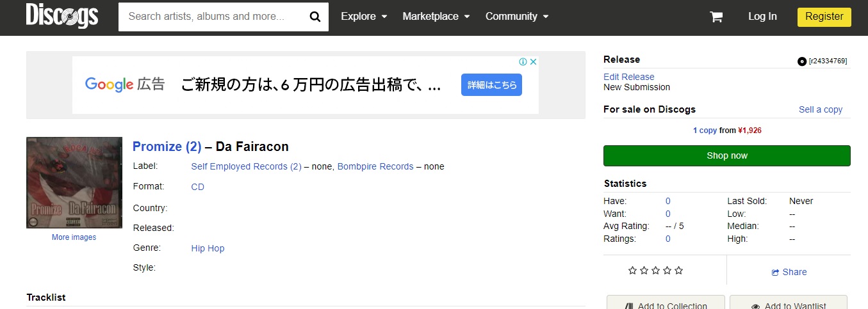Click Add to Collection button
The image size is (868, 309).
(x=666, y=303)
